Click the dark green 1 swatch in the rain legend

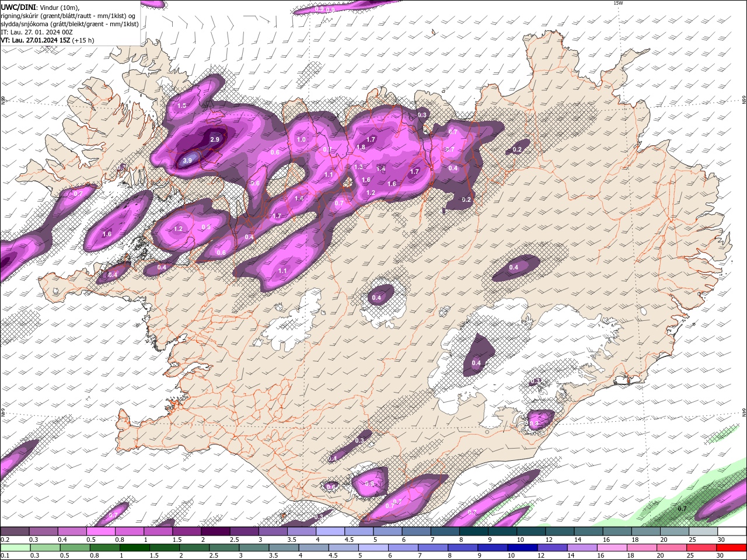pyautogui.click(x=134, y=548)
